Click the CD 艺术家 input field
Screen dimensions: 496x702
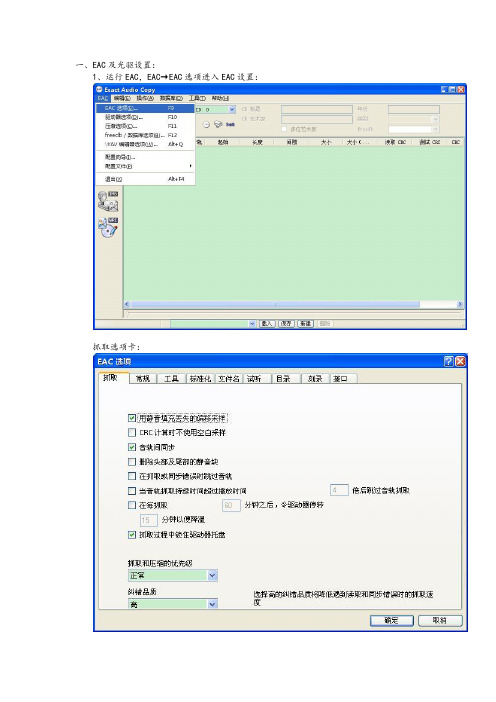316,119
